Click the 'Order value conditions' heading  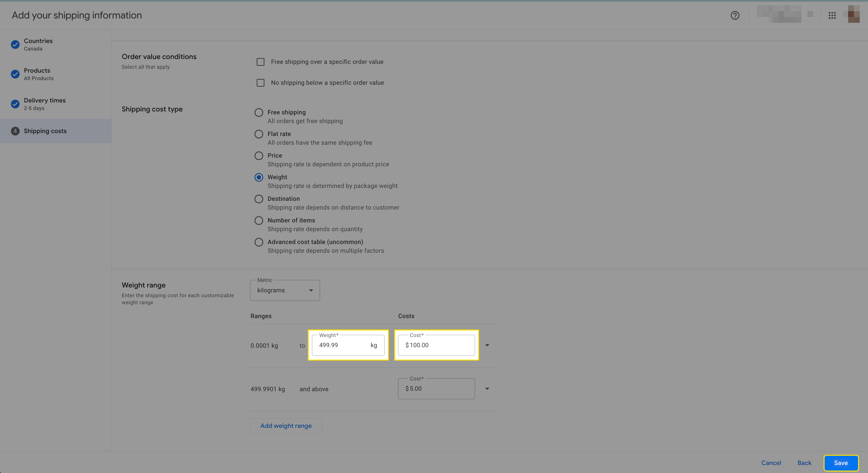(159, 57)
